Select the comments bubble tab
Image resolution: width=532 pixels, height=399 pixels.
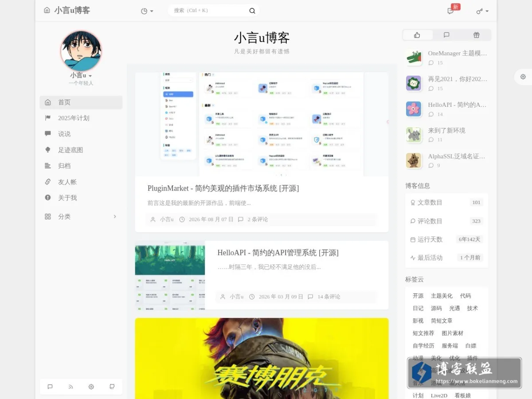point(447,35)
